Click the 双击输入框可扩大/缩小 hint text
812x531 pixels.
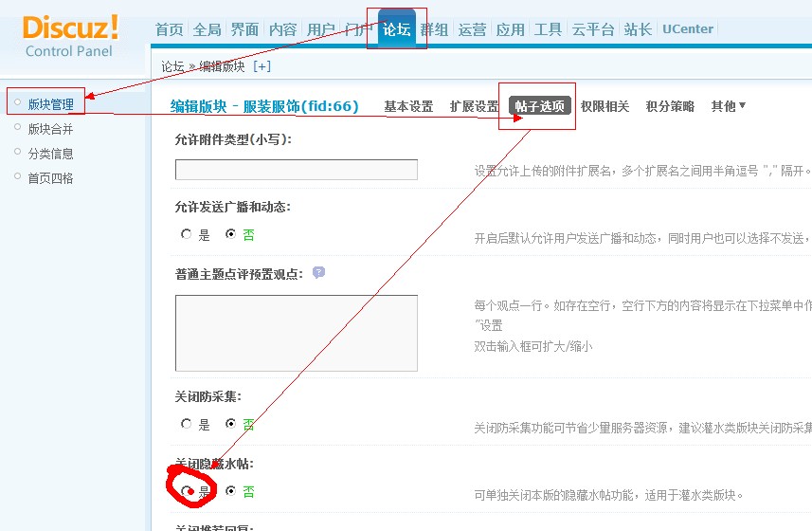[532, 346]
